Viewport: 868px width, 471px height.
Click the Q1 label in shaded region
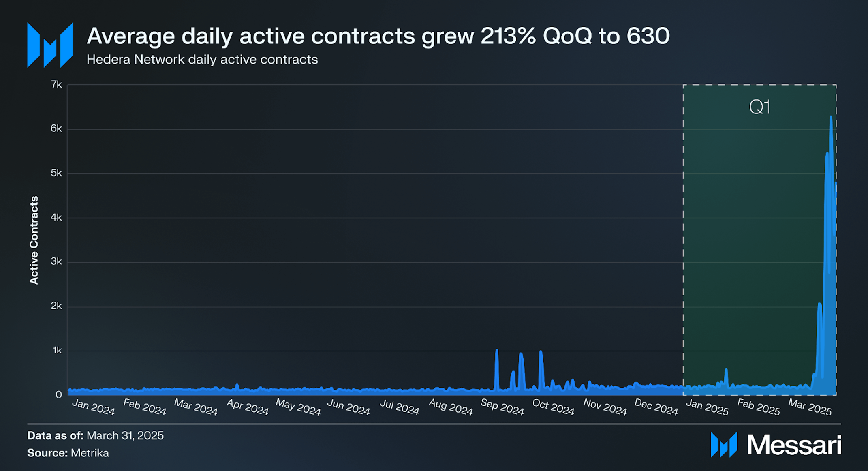click(759, 107)
